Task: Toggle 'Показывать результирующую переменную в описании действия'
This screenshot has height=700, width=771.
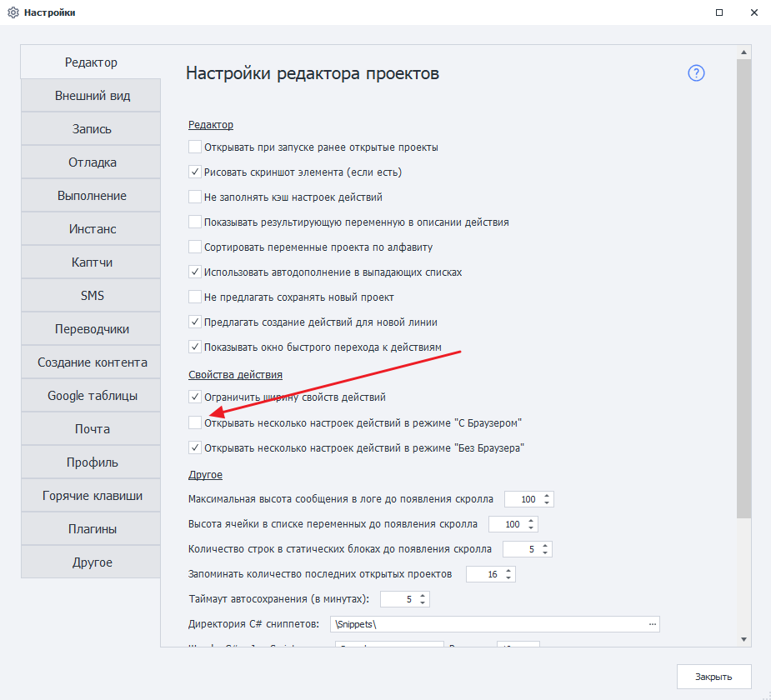Action: pos(195,222)
